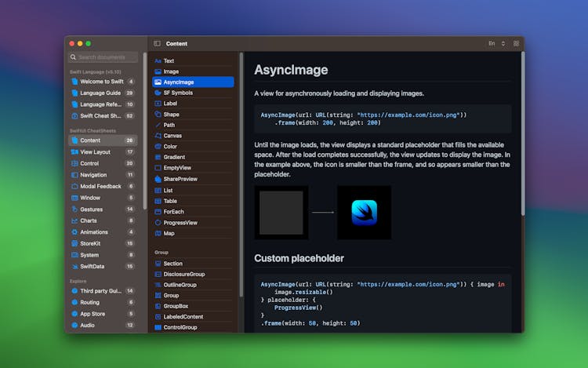
Task: Open the Gradient entry icon
Action: click(x=158, y=157)
